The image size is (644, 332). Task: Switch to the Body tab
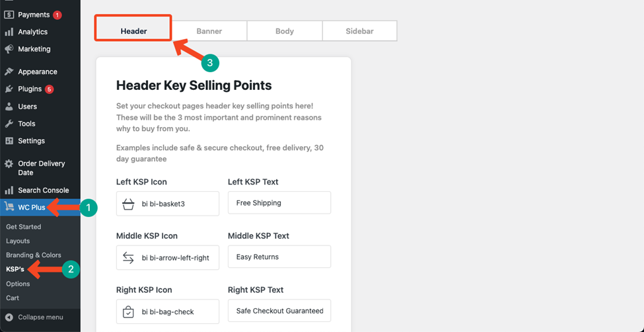[285, 31]
